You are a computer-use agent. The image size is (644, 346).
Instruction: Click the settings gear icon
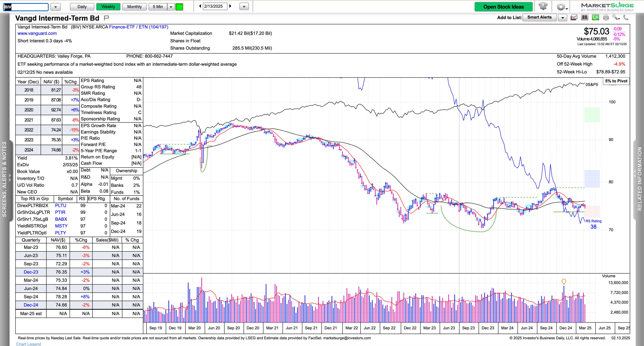coord(561,7)
